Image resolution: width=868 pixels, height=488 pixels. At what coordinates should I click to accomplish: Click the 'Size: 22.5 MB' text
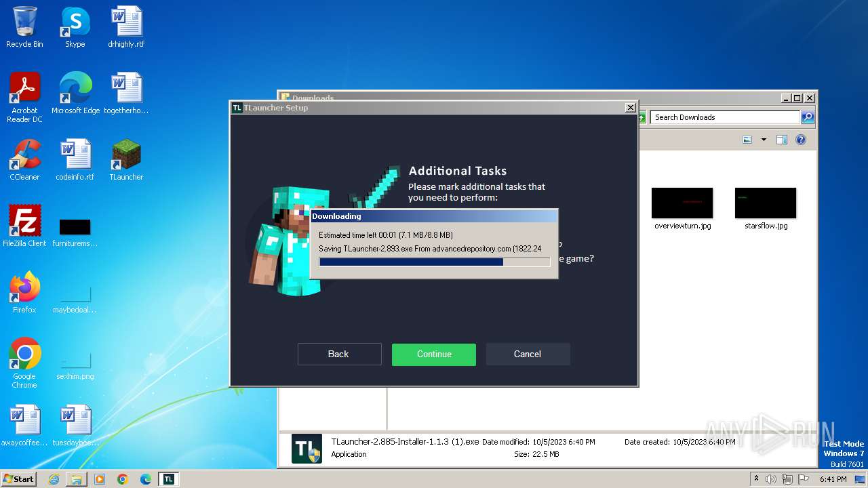click(x=536, y=454)
